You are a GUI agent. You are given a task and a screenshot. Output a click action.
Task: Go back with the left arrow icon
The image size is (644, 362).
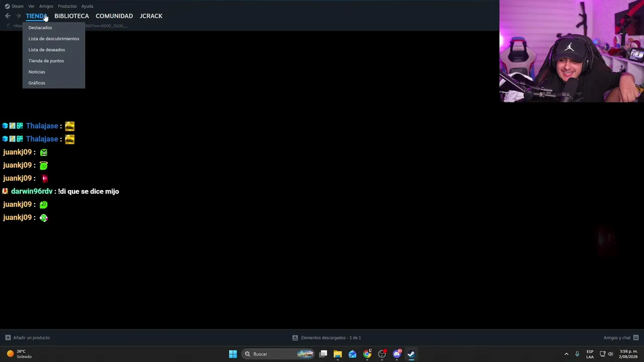8,16
